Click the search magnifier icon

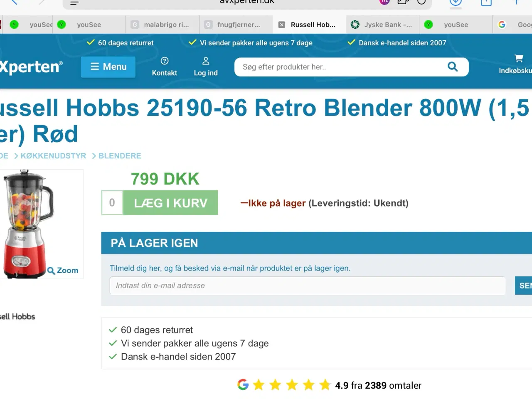[453, 67]
